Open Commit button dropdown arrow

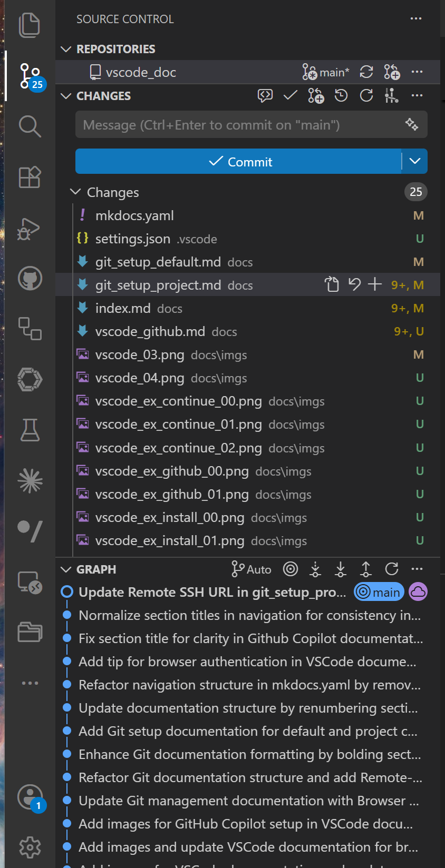pyautogui.click(x=415, y=161)
